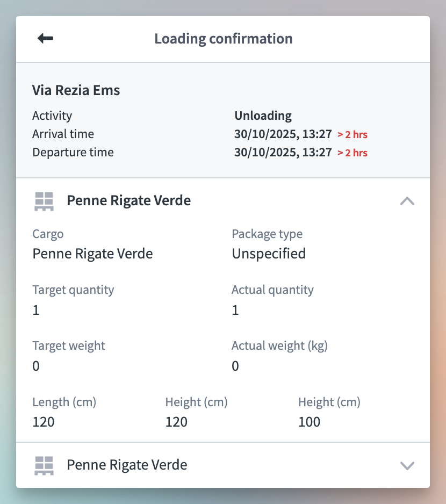Collapse the first Penne Rigate Verde section
This screenshot has height=504, width=446.
[407, 201]
